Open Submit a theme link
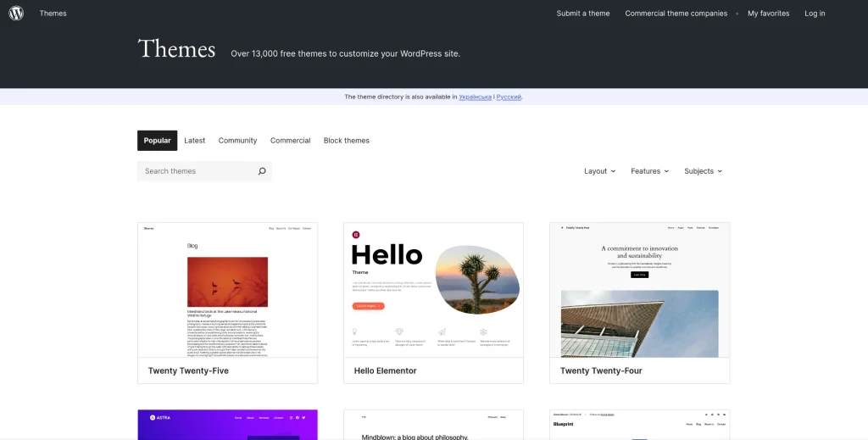Image resolution: width=868 pixels, height=440 pixels. 583,14
